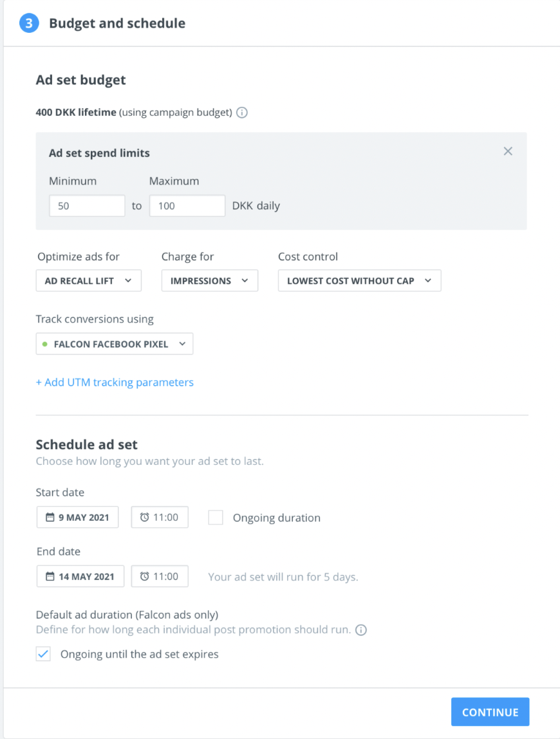Click the clock icon in start time
The width and height of the screenshot is (560, 739).
pos(144,517)
